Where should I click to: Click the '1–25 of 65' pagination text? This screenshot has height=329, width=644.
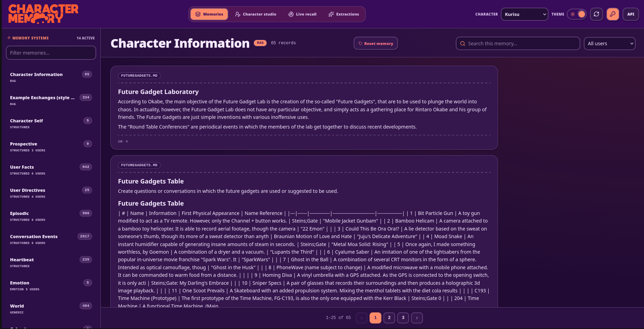point(338,318)
